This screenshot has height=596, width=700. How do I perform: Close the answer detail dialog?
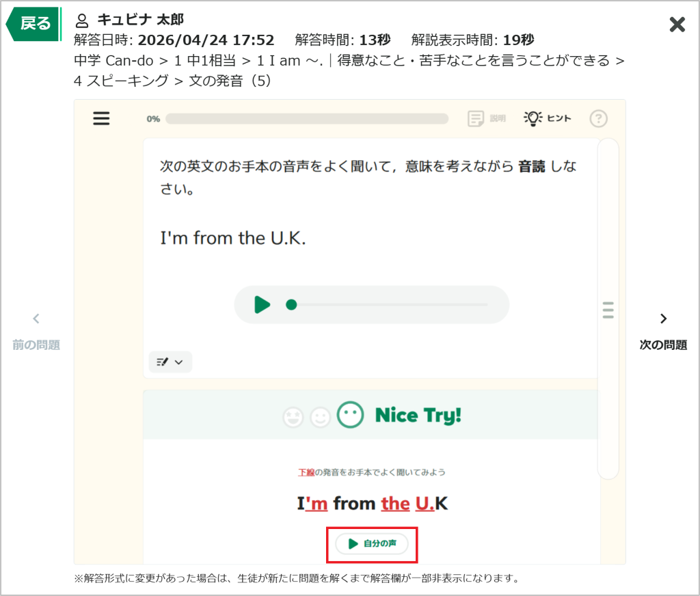point(677,25)
